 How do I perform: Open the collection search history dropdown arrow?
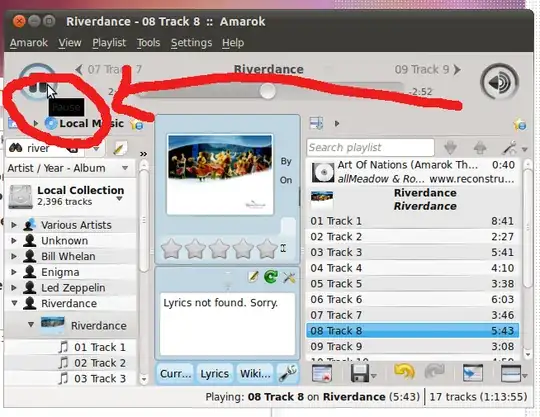click(x=96, y=149)
